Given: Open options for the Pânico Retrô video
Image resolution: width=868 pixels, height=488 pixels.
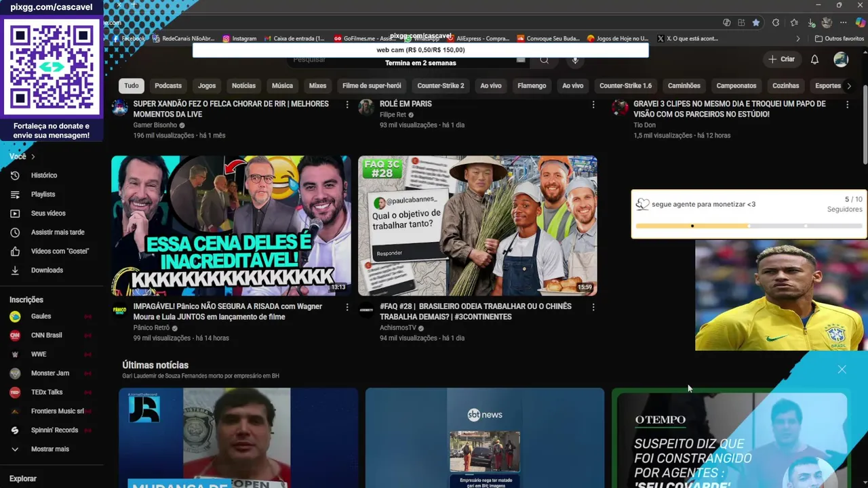Looking at the screenshot, I should (347, 307).
